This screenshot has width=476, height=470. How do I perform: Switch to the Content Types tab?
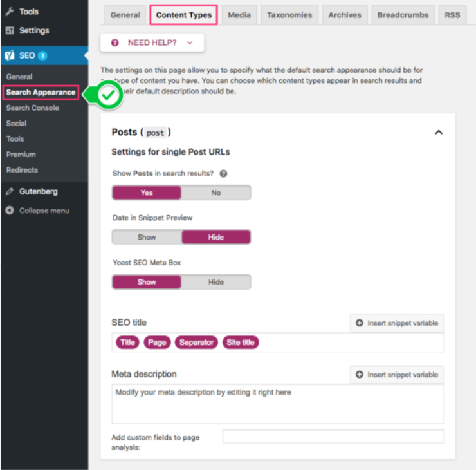point(184,15)
